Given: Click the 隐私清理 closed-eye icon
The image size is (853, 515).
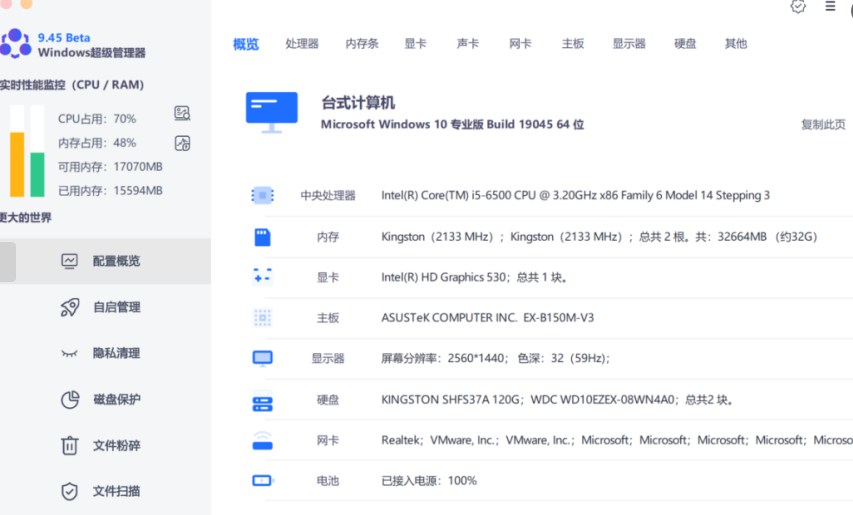Looking at the screenshot, I should 70,353.
